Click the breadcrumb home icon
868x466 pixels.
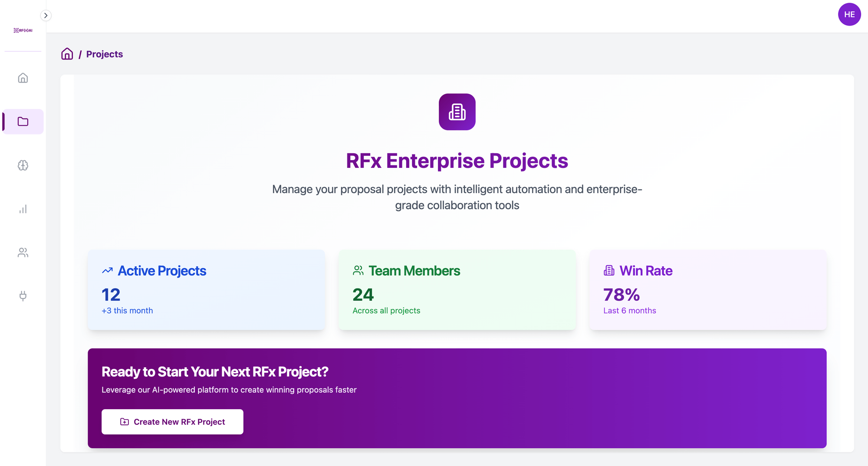pyautogui.click(x=67, y=54)
